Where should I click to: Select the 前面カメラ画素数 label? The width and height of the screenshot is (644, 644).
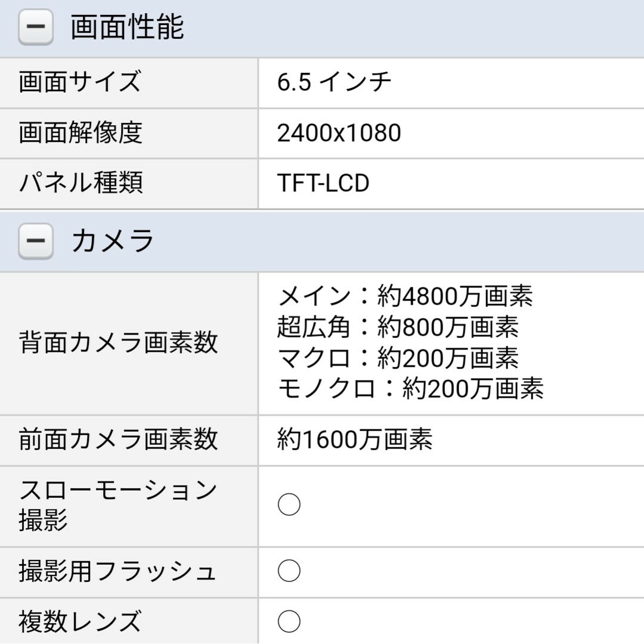(x=118, y=439)
